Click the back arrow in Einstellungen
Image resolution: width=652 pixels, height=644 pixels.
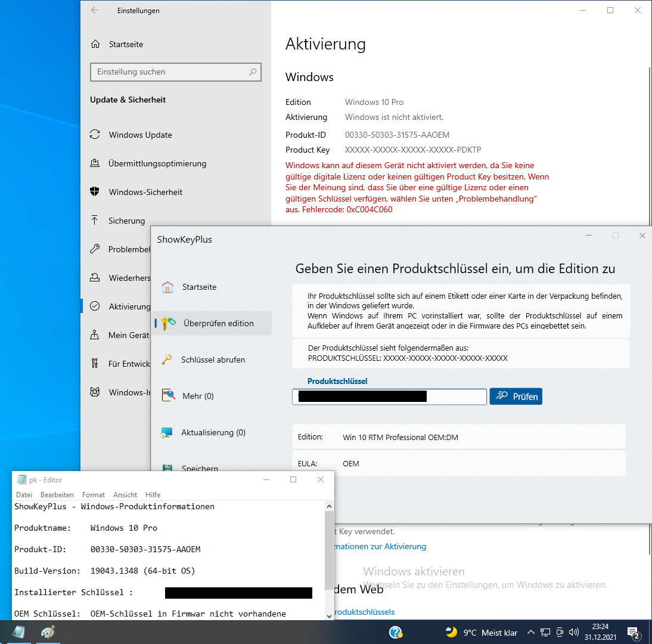pos(95,10)
